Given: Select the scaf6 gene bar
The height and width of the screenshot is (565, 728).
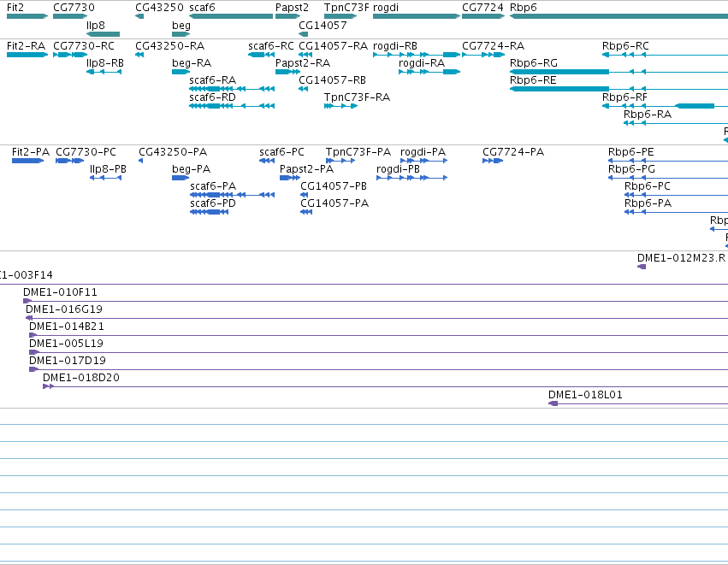Looking at the screenshot, I should pyautogui.click(x=231, y=16).
